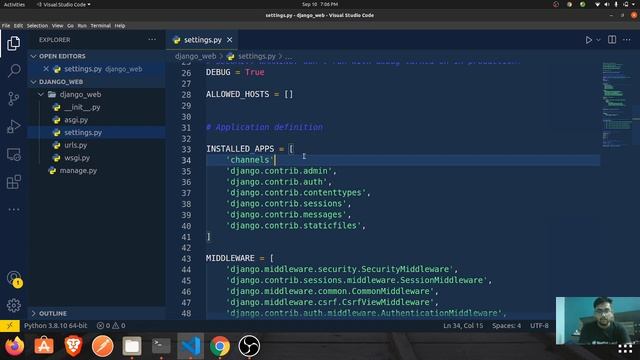Screen dimensions: 640x360
Task: Change file encoding UTF-8
Action: click(539, 326)
